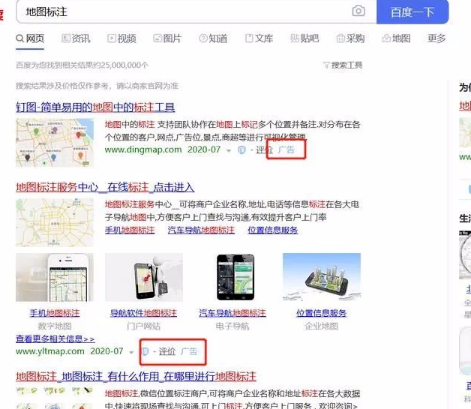Open 手机地图标注 caption link under image
471x409 pixels.
coord(55,313)
